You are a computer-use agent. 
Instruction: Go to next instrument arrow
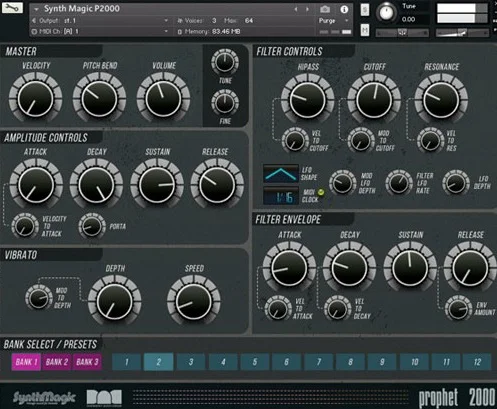point(307,9)
